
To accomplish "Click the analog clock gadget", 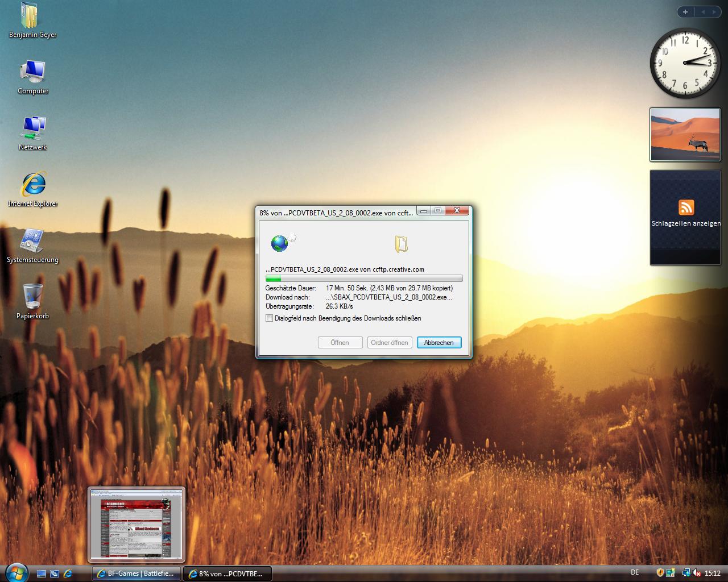I will pyautogui.click(x=685, y=63).
